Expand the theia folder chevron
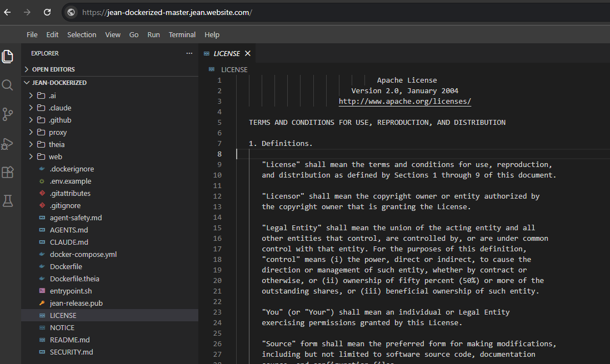The height and width of the screenshot is (364, 610). point(31,144)
